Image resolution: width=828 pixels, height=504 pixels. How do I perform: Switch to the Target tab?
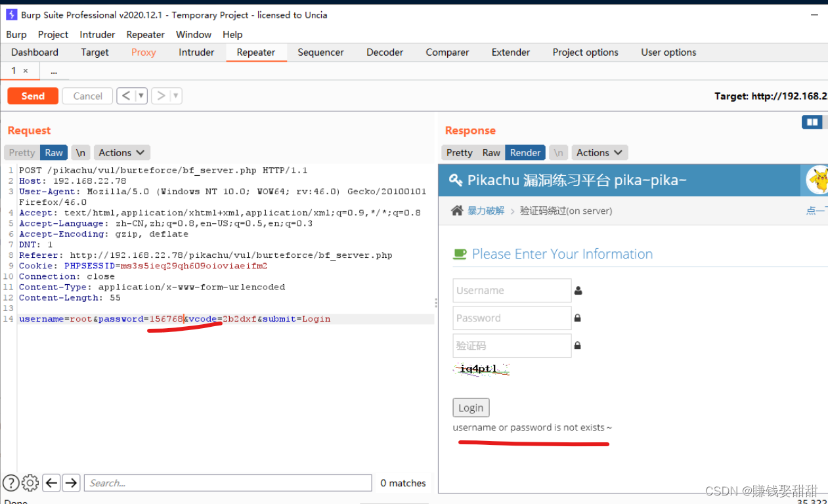coord(95,52)
